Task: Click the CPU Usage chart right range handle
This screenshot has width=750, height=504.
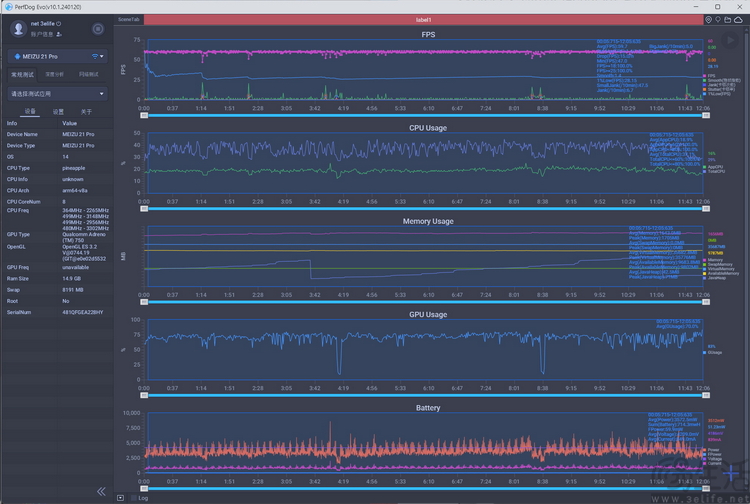Action: (x=706, y=208)
